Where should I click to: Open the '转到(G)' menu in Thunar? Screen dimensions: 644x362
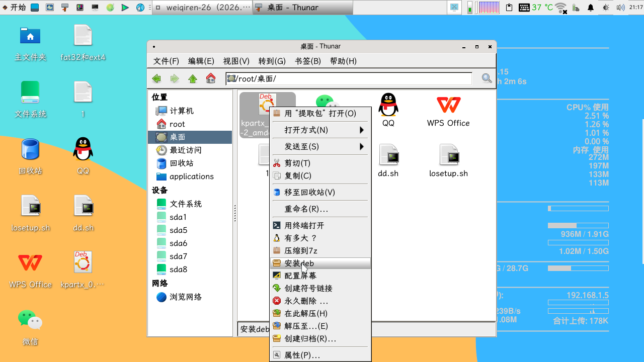[x=272, y=61]
